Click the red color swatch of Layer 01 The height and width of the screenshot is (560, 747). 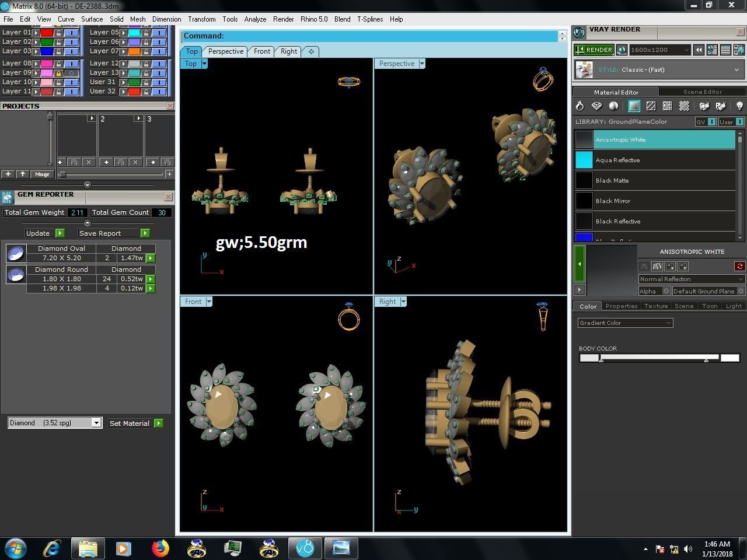(x=47, y=33)
